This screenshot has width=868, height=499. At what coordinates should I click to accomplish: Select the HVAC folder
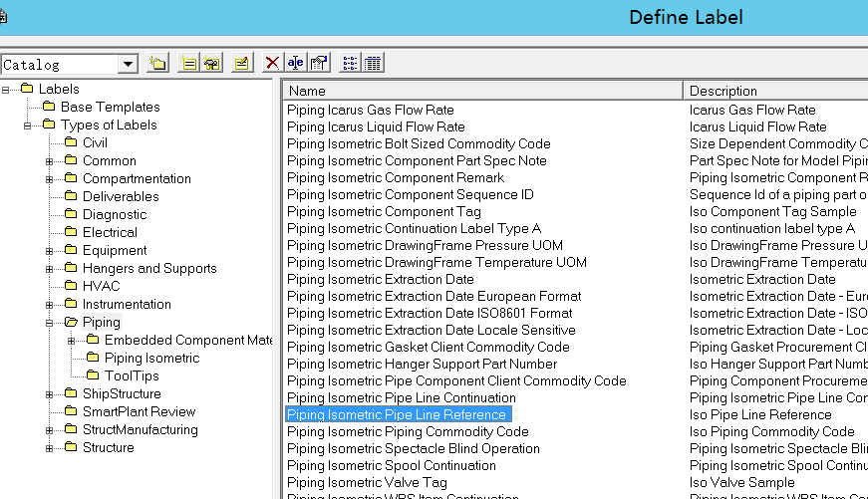(101, 286)
